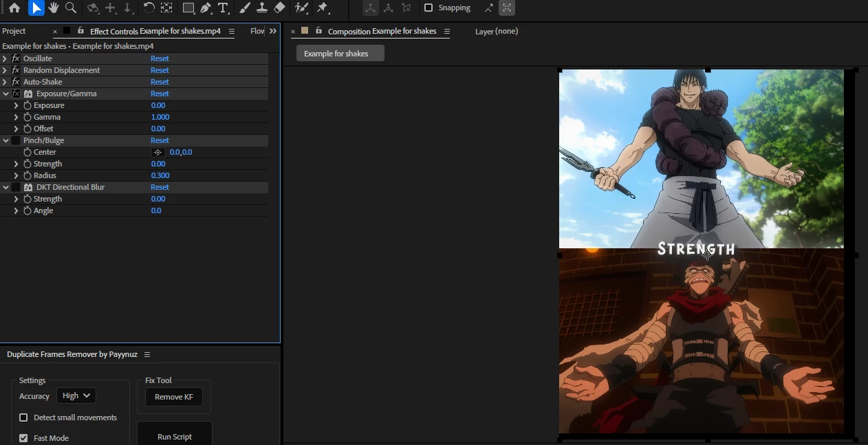Select the Zoom magnifier tool

click(x=71, y=8)
